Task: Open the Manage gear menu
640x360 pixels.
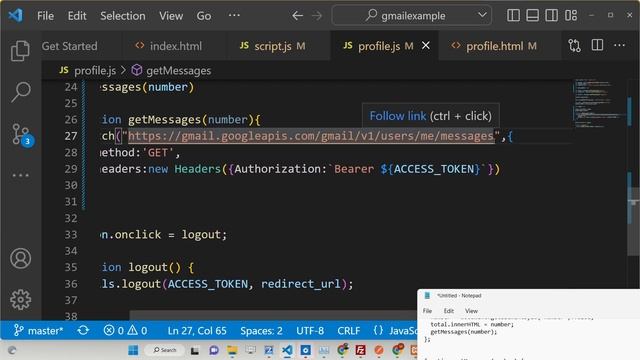Action: tap(20, 300)
